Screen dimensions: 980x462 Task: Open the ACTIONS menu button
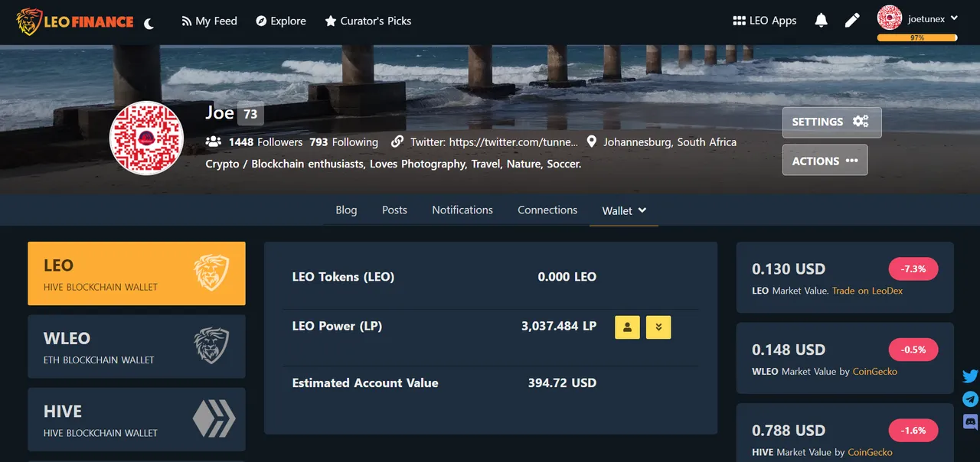click(825, 161)
